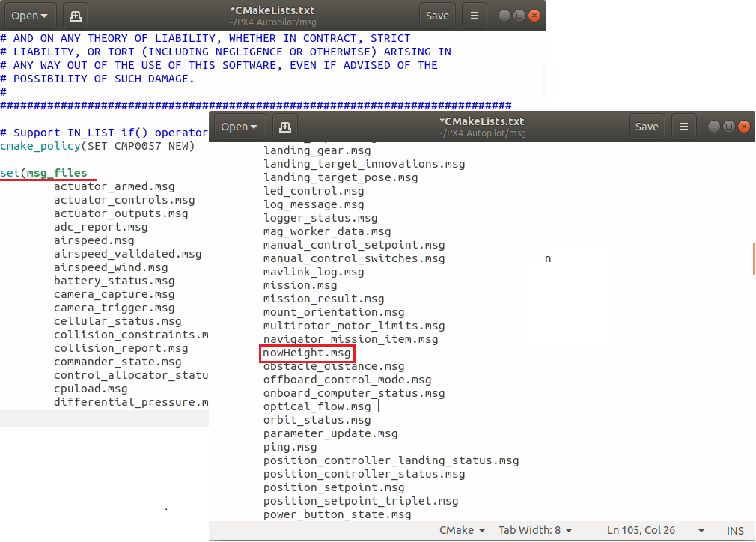Click the front window title *CMakeLists.txt
The width and height of the screenshot is (756, 542).
(x=481, y=121)
